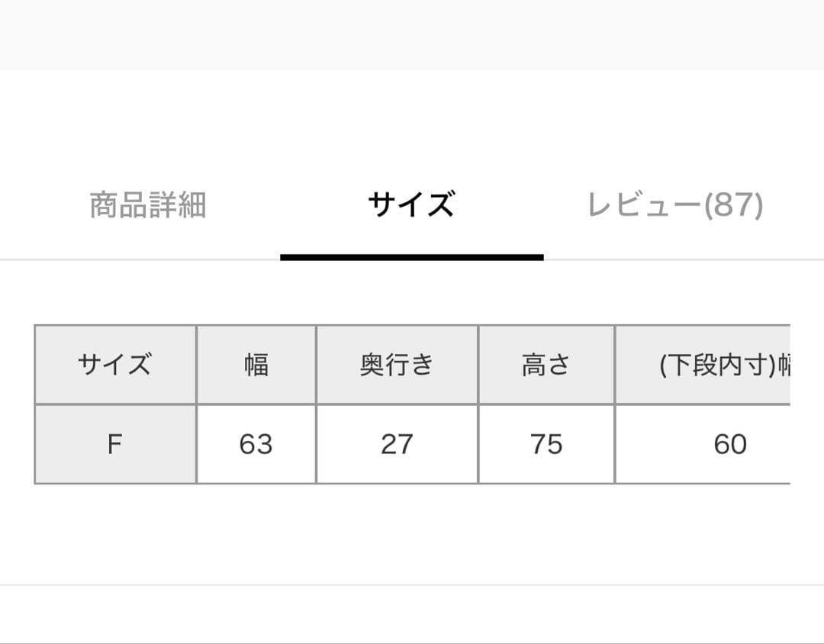Click the gray bar at the top
The height and width of the screenshot is (644, 824).
pos(412,34)
